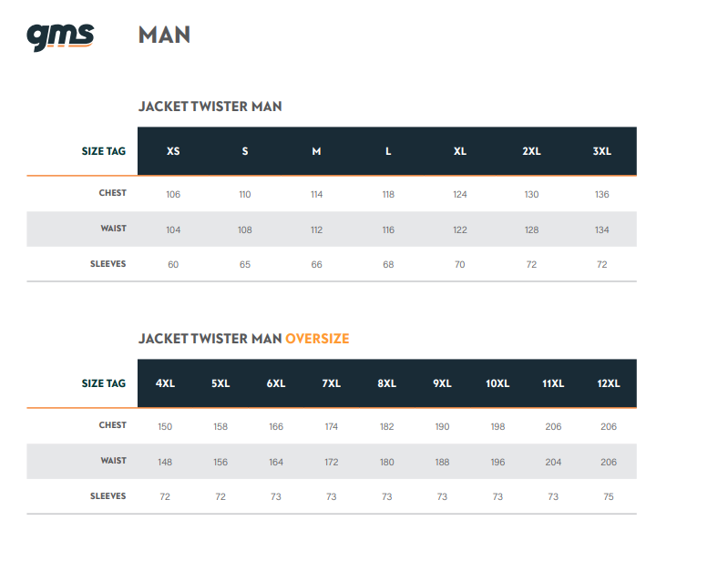Click the waist value 104 for XS
Screen dimensions: 728x571
pyautogui.click(x=173, y=229)
